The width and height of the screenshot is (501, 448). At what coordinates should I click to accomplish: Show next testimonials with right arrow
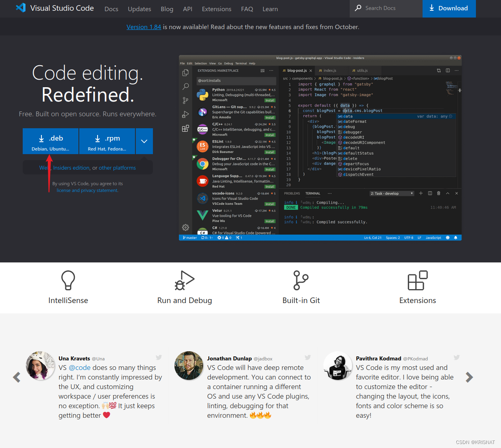coord(469,377)
